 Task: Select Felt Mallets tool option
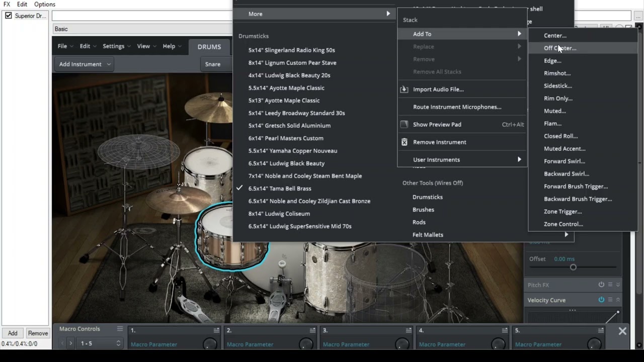tap(428, 235)
